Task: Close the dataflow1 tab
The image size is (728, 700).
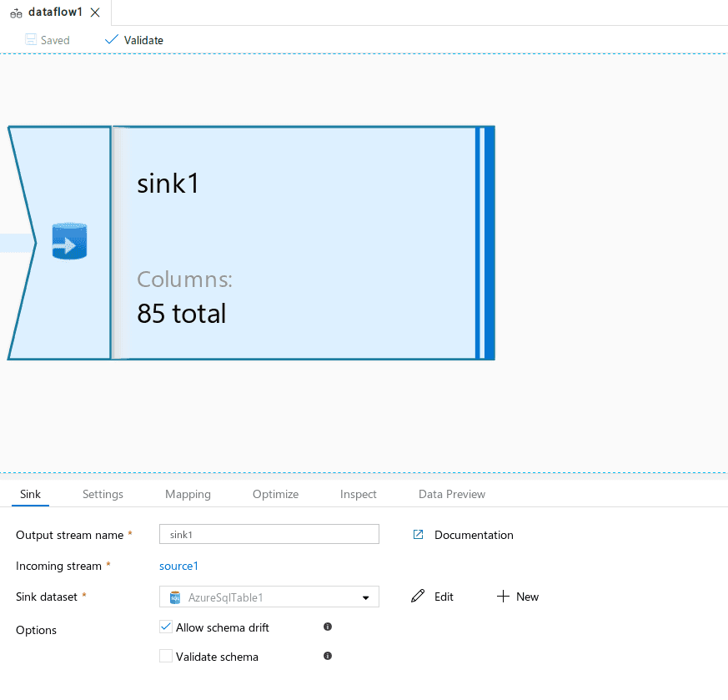Action: pyautogui.click(x=95, y=13)
